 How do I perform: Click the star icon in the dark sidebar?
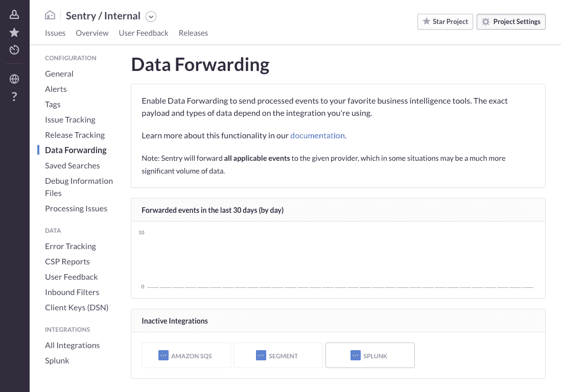point(14,32)
